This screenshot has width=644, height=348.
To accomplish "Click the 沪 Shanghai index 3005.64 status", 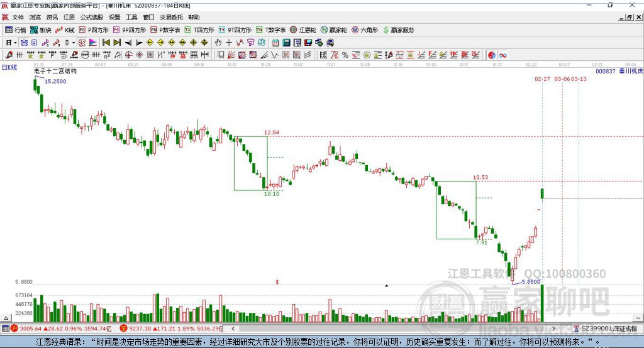I will point(61,329).
